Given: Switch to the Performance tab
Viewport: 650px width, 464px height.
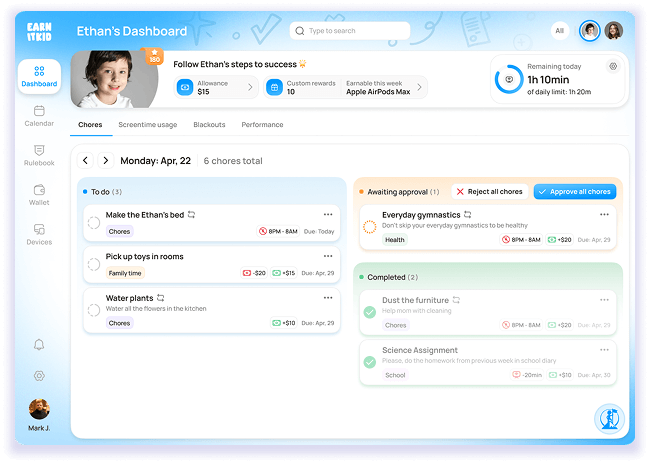Looking at the screenshot, I should [x=262, y=125].
